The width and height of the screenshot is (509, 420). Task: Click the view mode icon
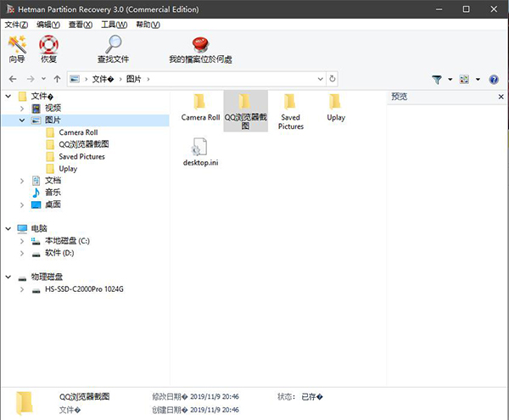(x=464, y=79)
